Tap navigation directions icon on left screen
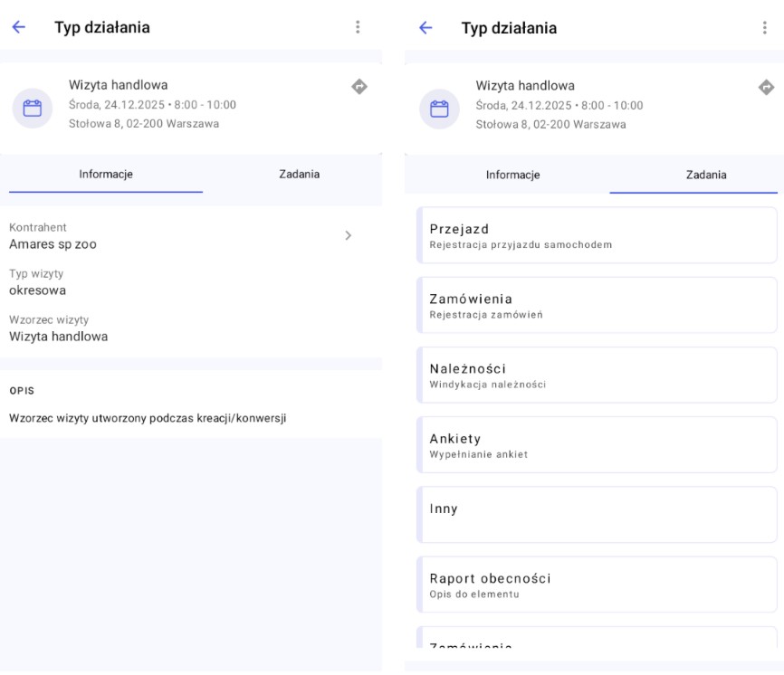 (359, 87)
